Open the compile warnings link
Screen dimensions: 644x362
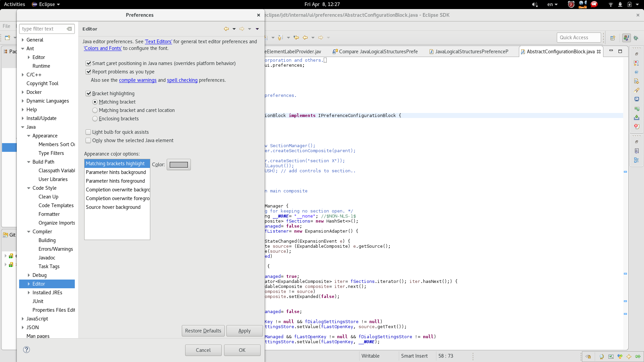pos(138,80)
